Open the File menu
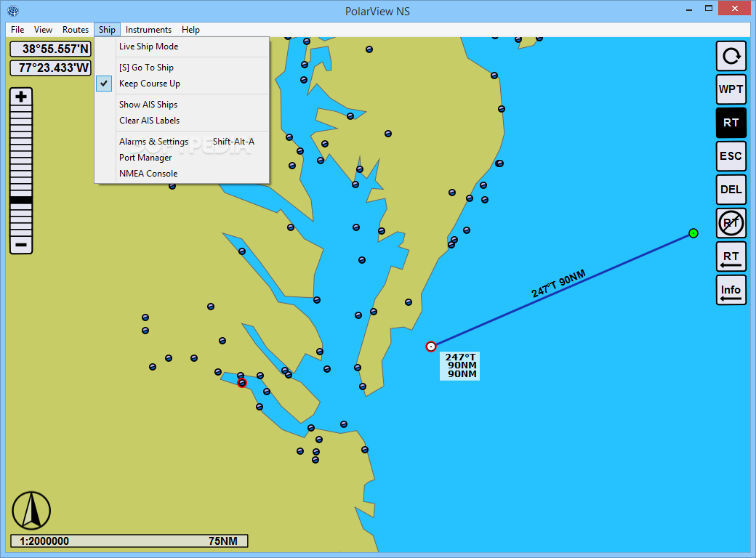The image size is (756, 558). [17, 29]
